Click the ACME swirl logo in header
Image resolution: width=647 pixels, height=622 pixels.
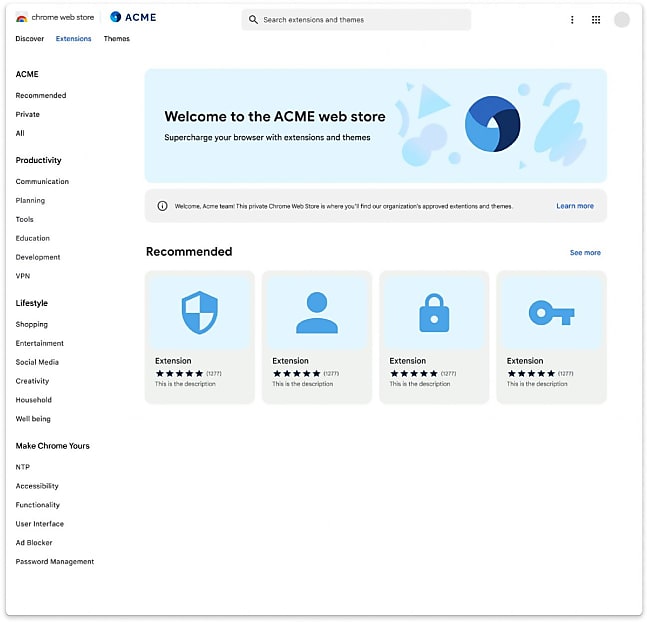tap(116, 17)
